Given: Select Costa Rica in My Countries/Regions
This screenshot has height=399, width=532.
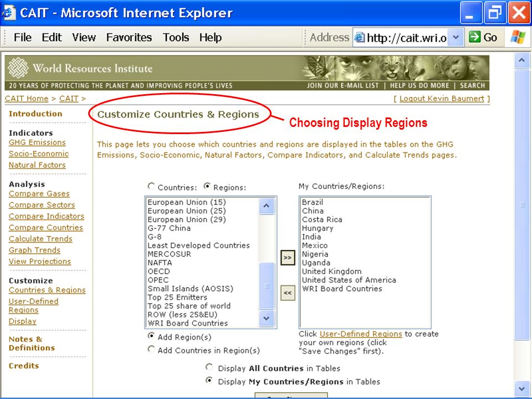Looking at the screenshot, I should point(322,219).
